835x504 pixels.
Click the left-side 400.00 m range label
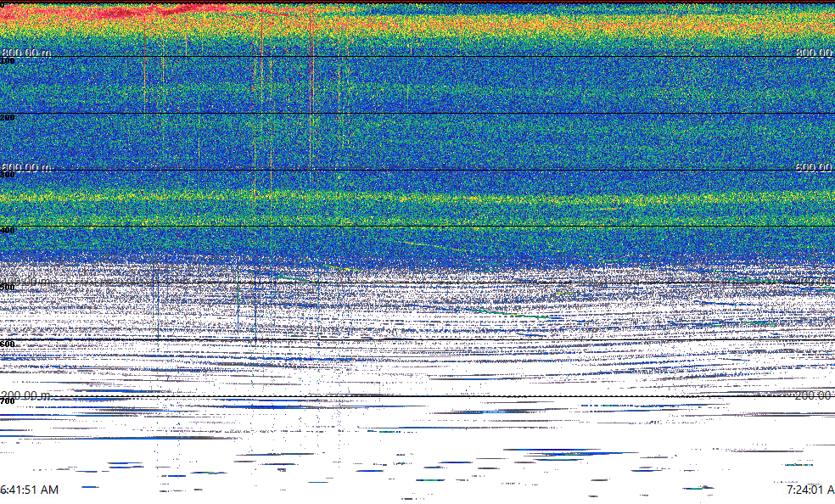(26, 281)
